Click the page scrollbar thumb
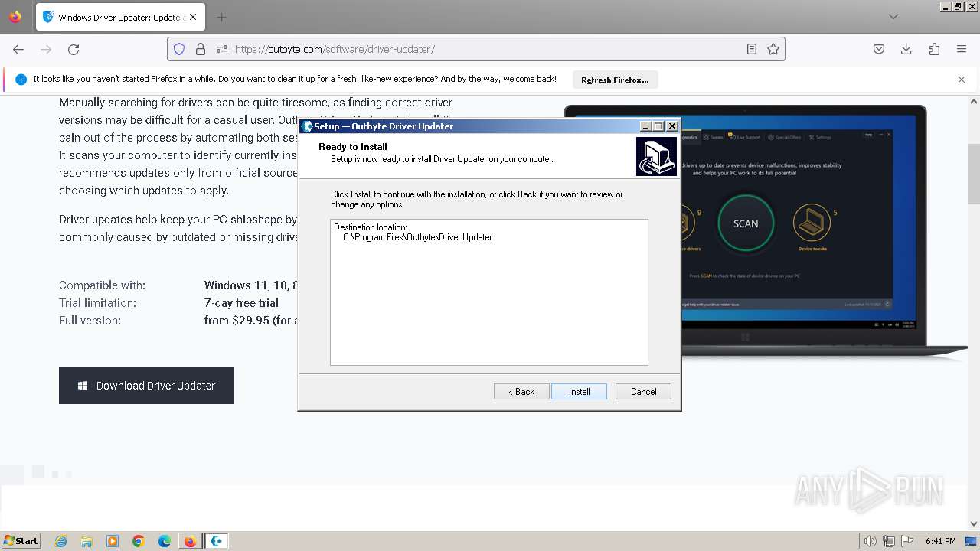 [974, 173]
